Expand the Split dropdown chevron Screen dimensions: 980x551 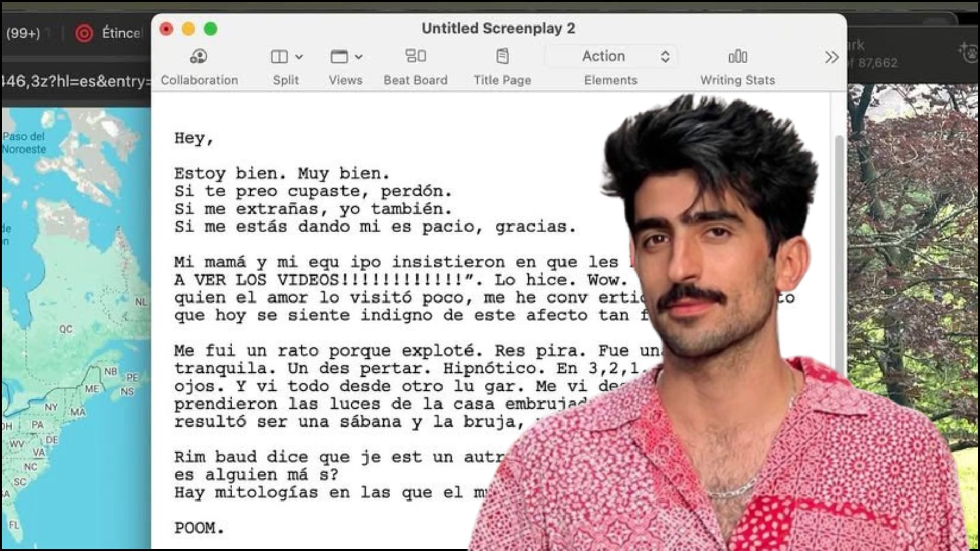(x=299, y=57)
